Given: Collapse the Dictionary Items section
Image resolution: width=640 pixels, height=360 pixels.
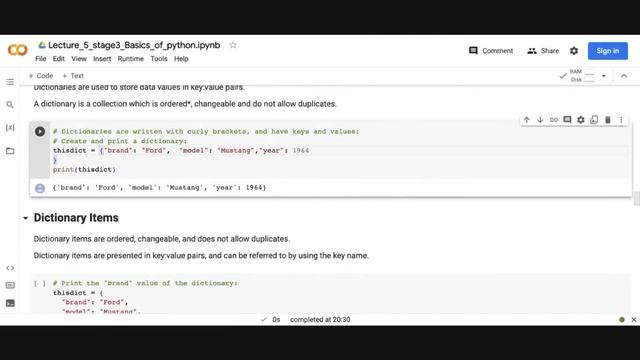Looking at the screenshot, I should [25, 218].
